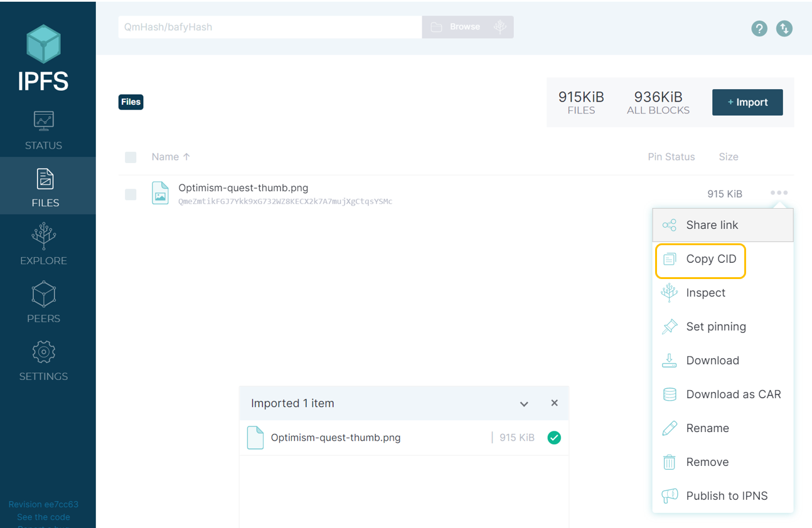This screenshot has height=528, width=812.
Task: Click the green checkmark on imported item
Action: (x=554, y=438)
